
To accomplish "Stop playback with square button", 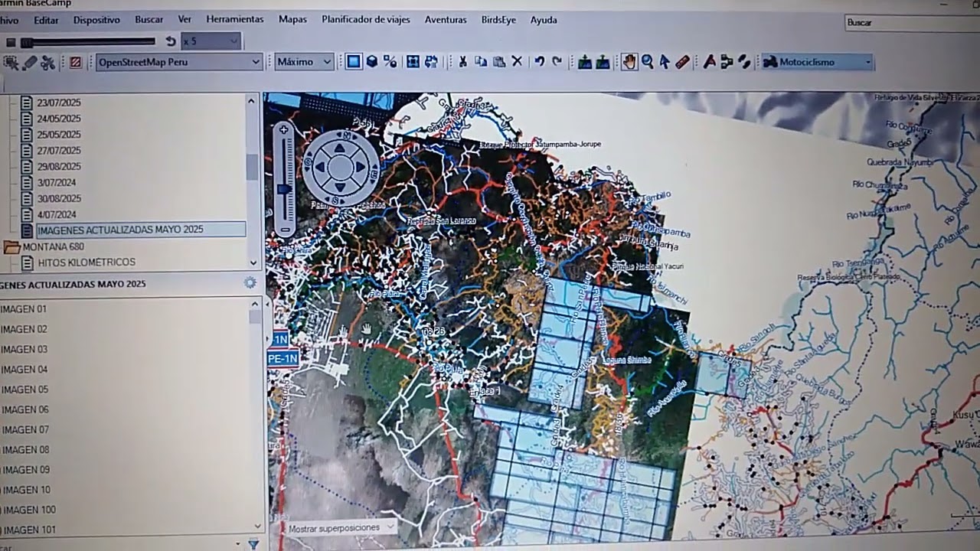I will (11, 42).
